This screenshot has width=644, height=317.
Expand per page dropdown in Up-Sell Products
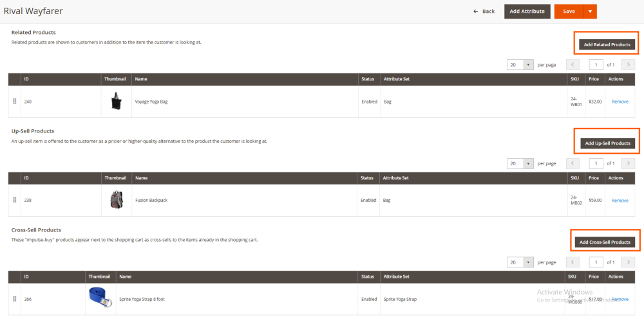pos(529,163)
